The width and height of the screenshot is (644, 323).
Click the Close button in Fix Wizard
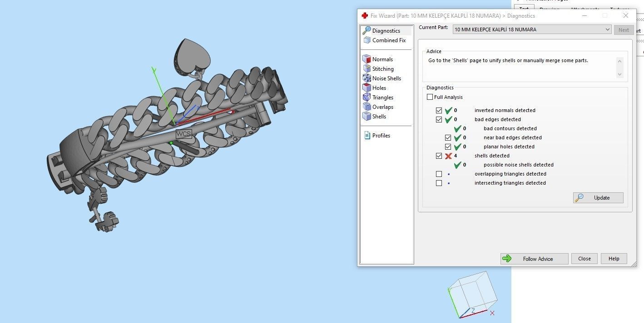point(584,259)
